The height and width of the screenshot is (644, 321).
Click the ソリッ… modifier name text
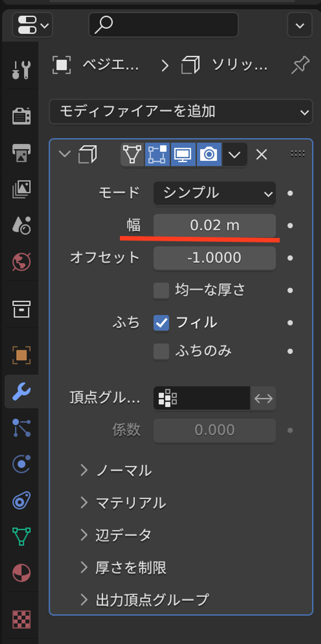coord(240,65)
